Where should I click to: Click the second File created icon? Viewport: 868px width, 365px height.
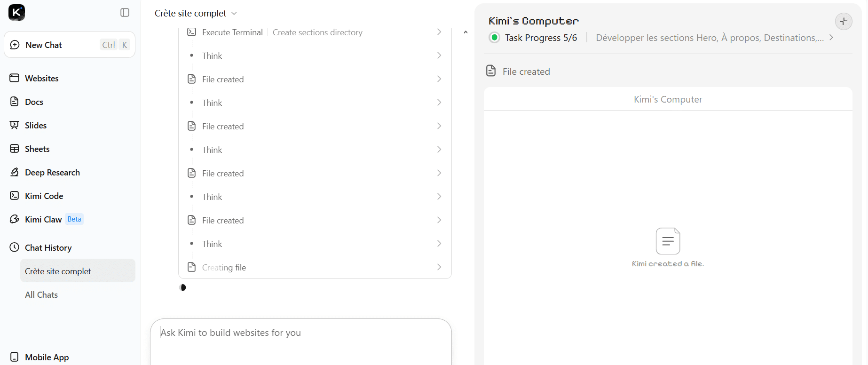tap(191, 126)
